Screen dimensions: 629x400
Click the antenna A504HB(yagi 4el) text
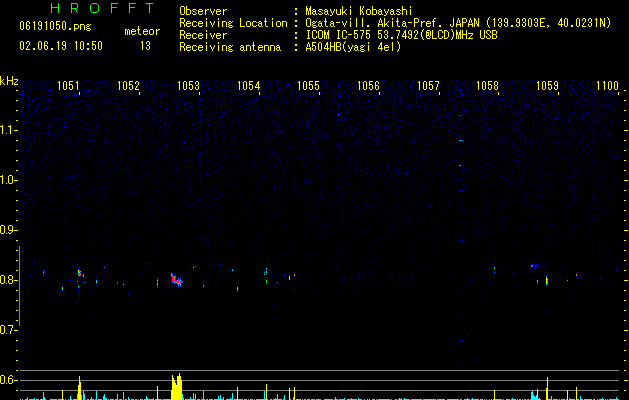353,47
